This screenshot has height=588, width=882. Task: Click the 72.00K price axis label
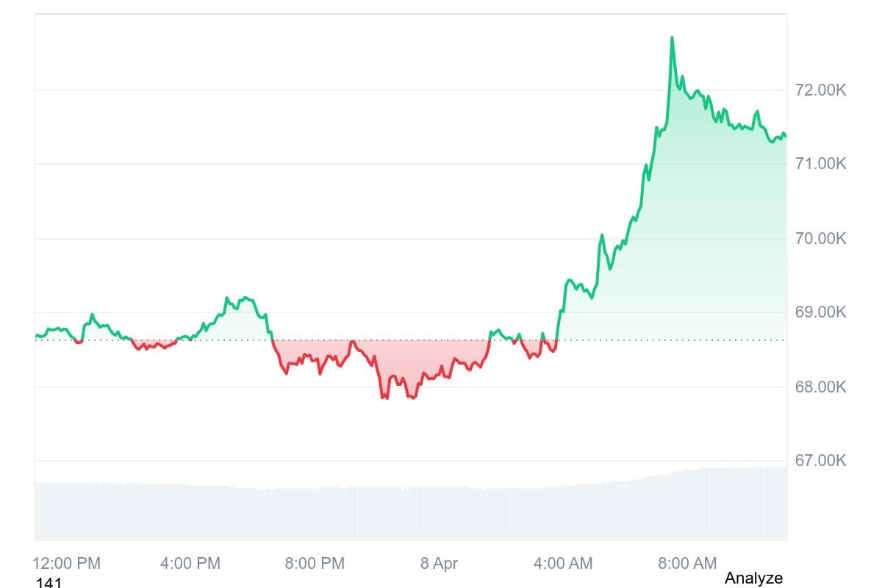pos(820,90)
